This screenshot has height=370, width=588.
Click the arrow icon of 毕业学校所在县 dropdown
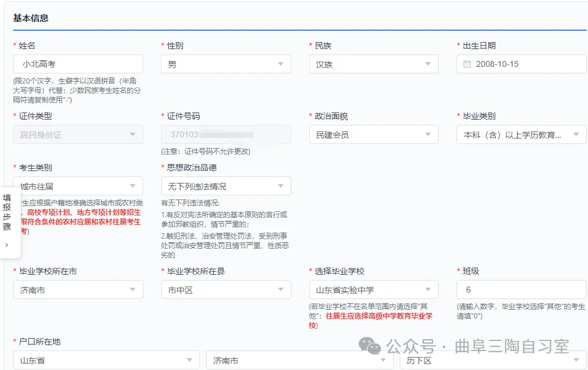pos(281,289)
